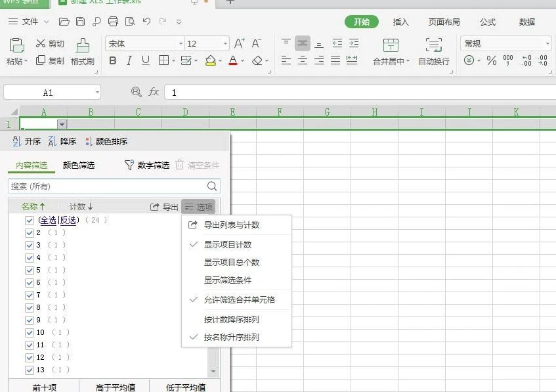Viewport: 556px width, 392px height.
Task: Click sort ascending (升序) button
Action: 27,141
